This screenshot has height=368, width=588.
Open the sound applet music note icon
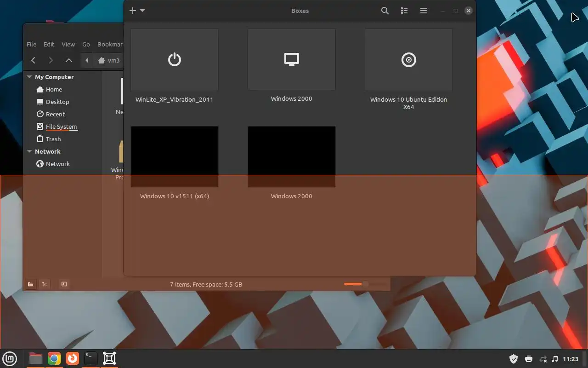click(x=555, y=359)
